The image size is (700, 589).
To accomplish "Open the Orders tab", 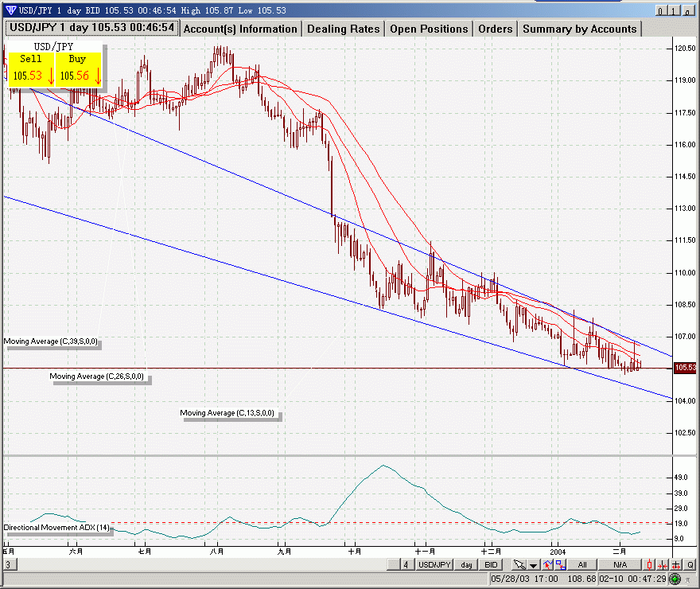I will pyautogui.click(x=496, y=29).
